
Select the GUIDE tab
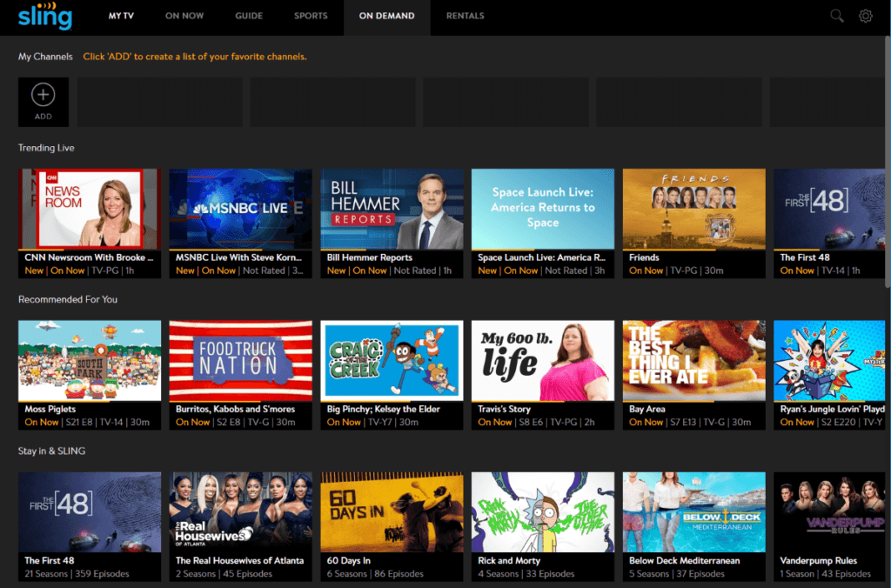point(249,16)
